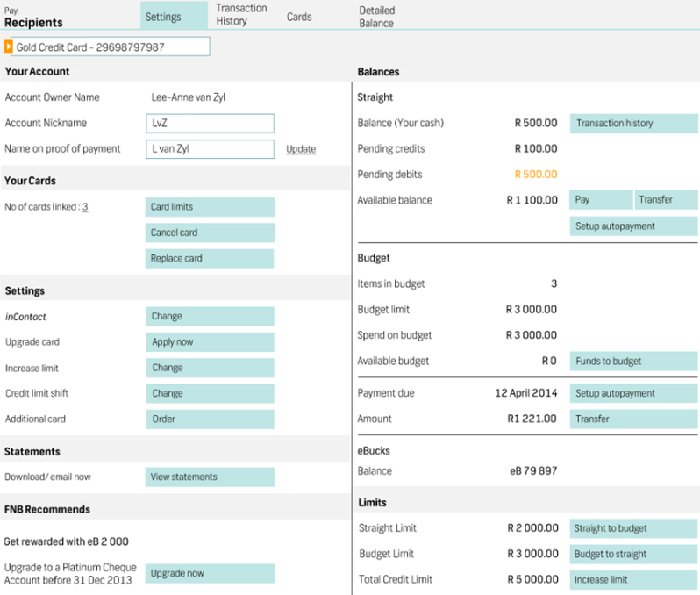Click Setup autopayment under Available balance

point(633,226)
